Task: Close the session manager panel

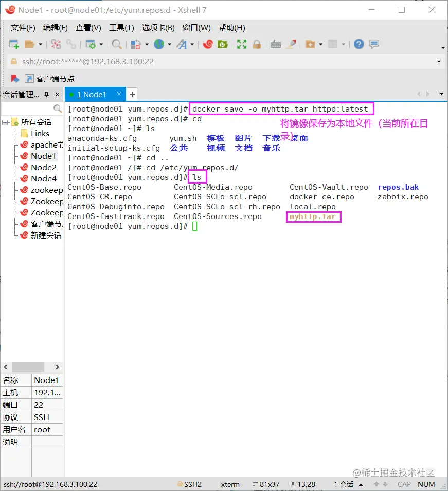Action: pos(57,94)
